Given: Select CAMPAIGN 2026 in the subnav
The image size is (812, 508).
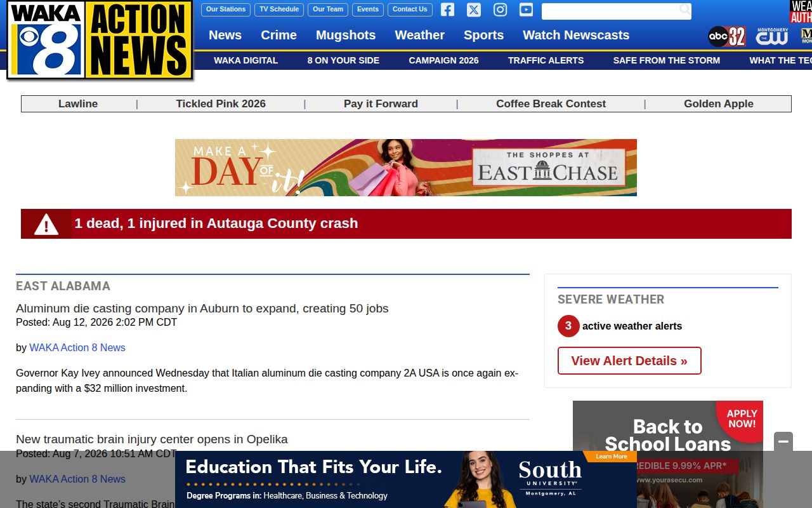Looking at the screenshot, I should 443,60.
